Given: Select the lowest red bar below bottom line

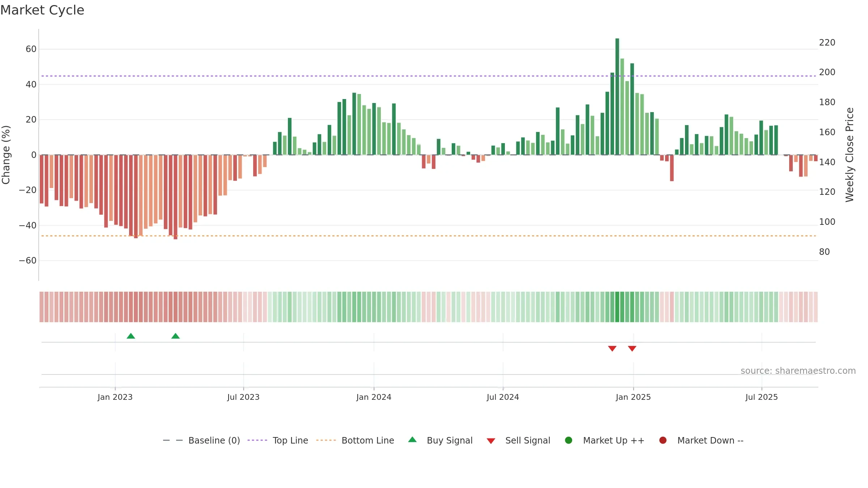Looking at the screenshot, I should 175,197.
